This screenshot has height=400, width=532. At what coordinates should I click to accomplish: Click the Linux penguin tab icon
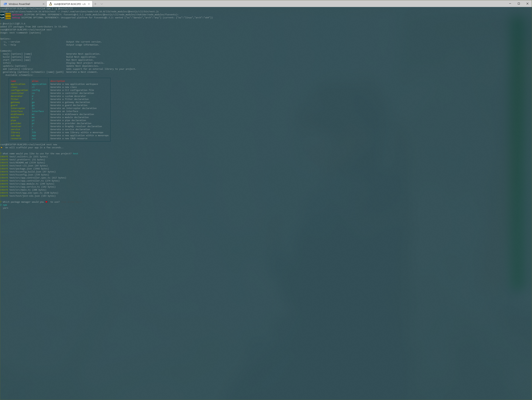pos(51,4)
